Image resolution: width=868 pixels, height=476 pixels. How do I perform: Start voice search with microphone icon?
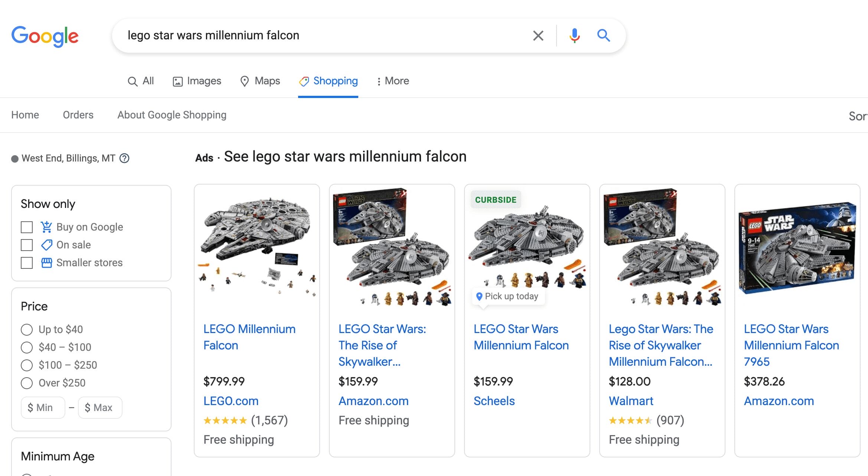click(x=574, y=36)
